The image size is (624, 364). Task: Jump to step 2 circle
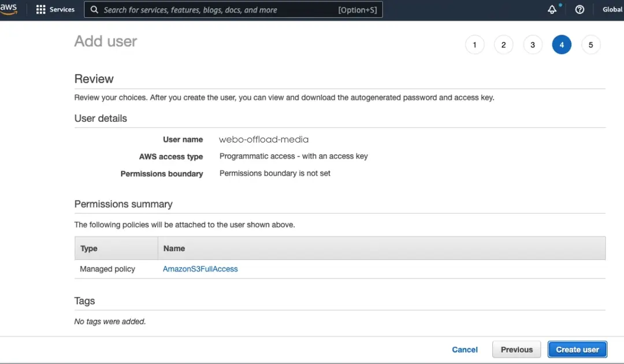[x=503, y=45]
